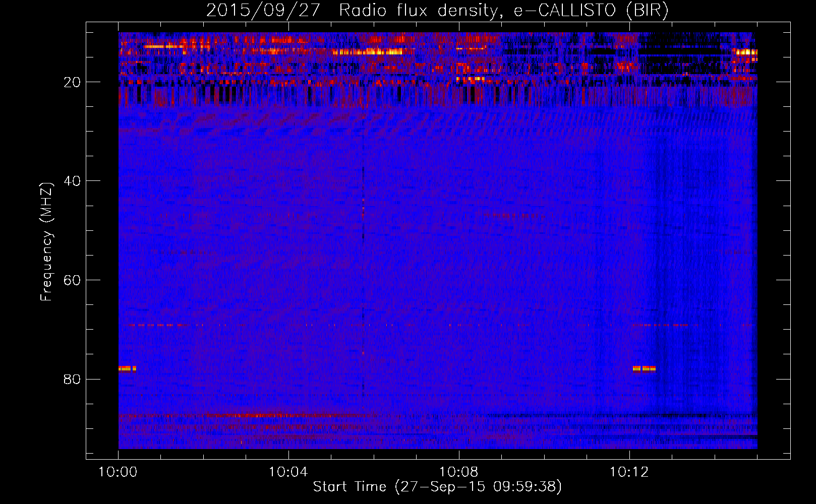The width and height of the screenshot is (816, 504).
Task: Select the 80 frequency tick label
Action: [x=72, y=379]
